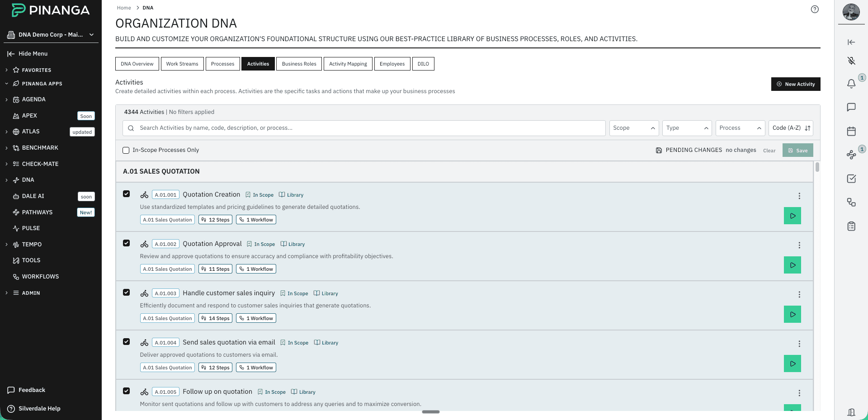Click the checklist task icon in right sidebar
868x420 pixels.
coord(851,179)
